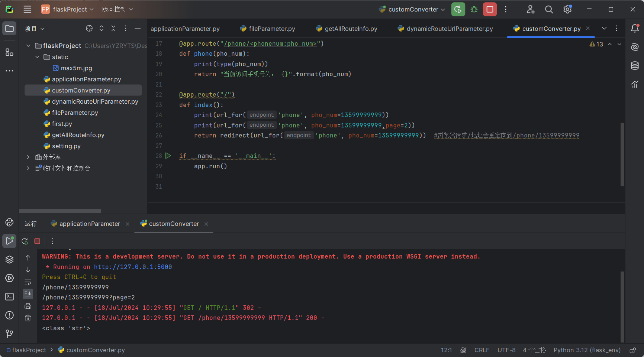644x357 pixels.
Task: Open the Python Console tool window
Action: point(9,222)
